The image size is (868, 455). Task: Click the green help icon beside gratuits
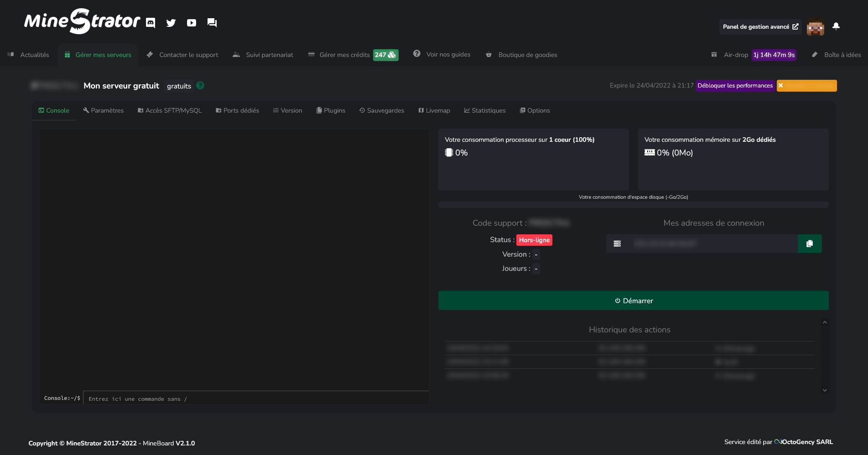coord(200,85)
